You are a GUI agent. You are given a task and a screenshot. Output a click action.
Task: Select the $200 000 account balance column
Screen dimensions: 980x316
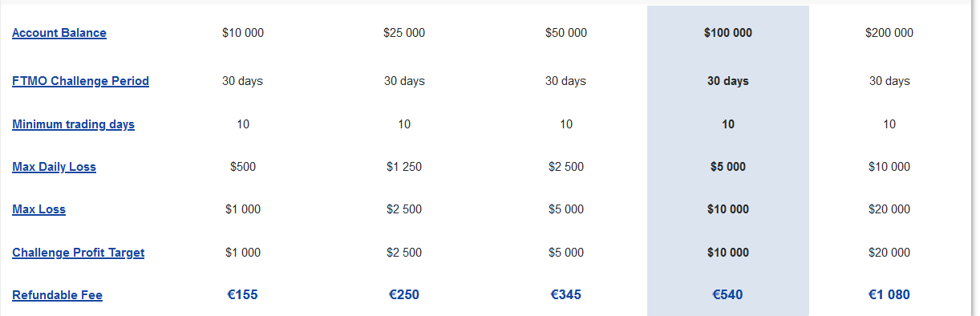889,33
